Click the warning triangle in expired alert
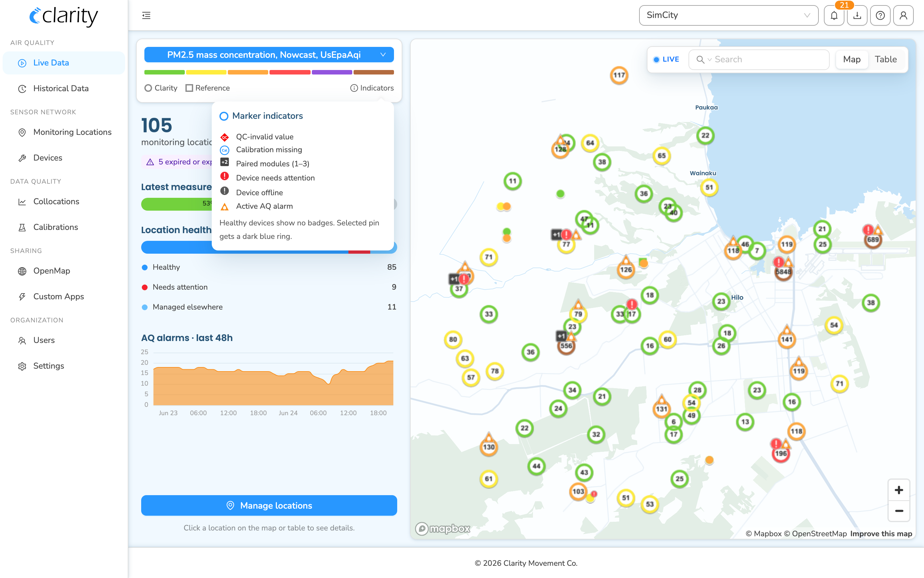The height and width of the screenshot is (578, 924). point(150,162)
